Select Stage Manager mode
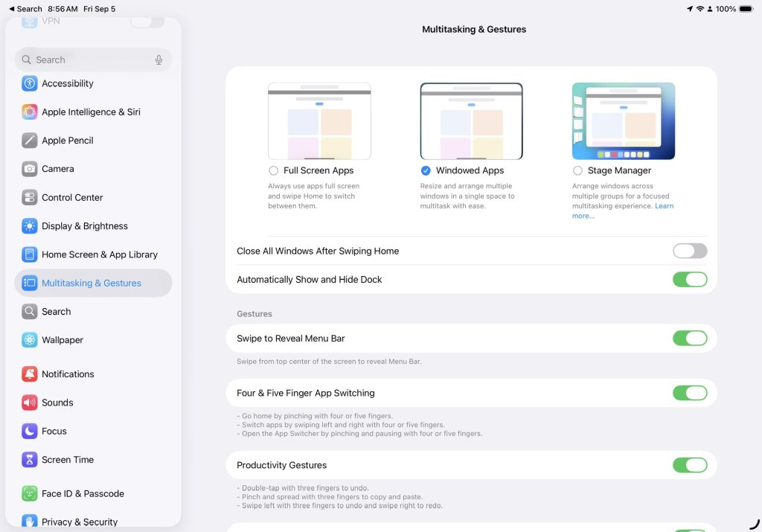The height and width of the screenshot is (532, 762). click(577, 170)
